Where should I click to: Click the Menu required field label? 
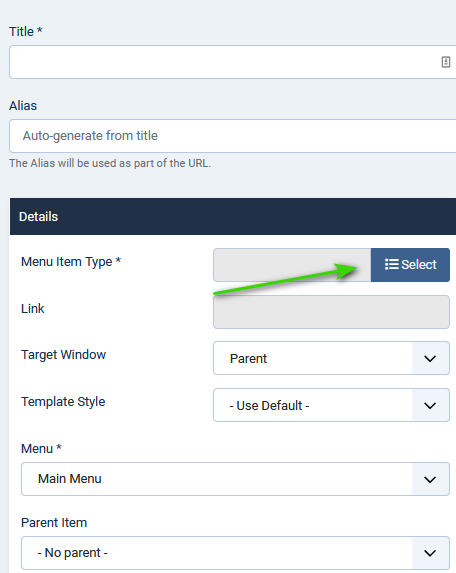tap(41, 448)
